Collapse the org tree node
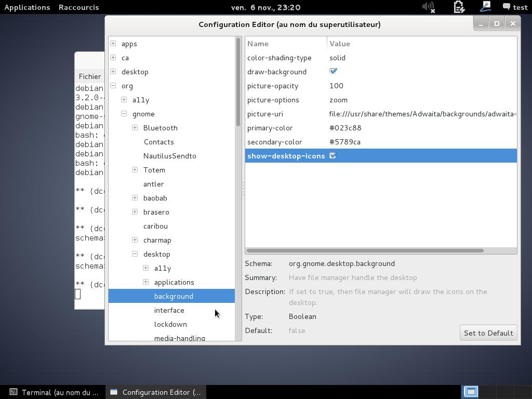532x399 pixels. 113,86
